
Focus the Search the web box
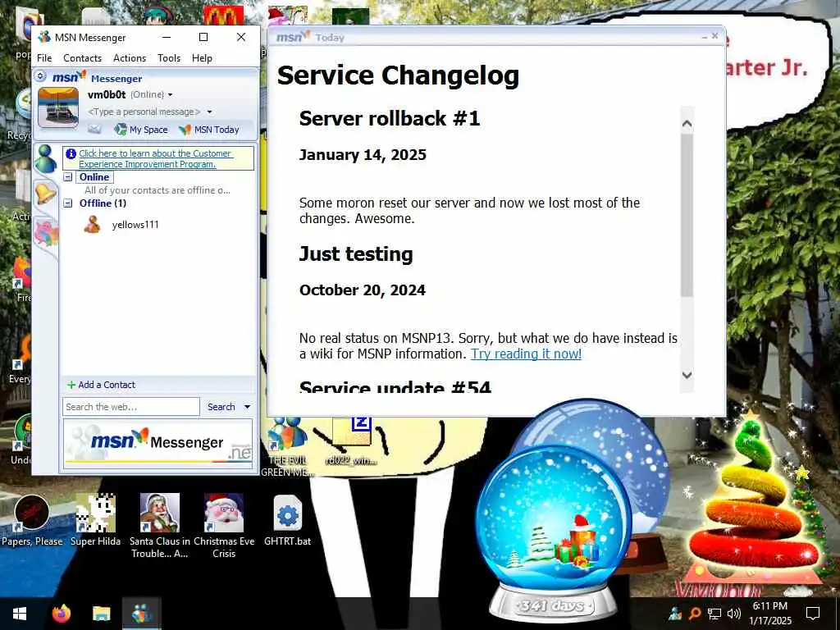tap(131, 407)
